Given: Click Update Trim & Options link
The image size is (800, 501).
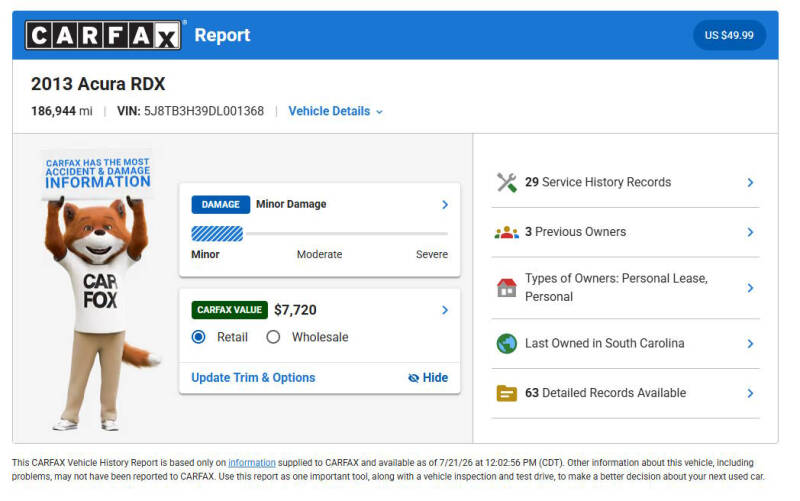Looking at the screenshot, I should [x=253, y=378].
